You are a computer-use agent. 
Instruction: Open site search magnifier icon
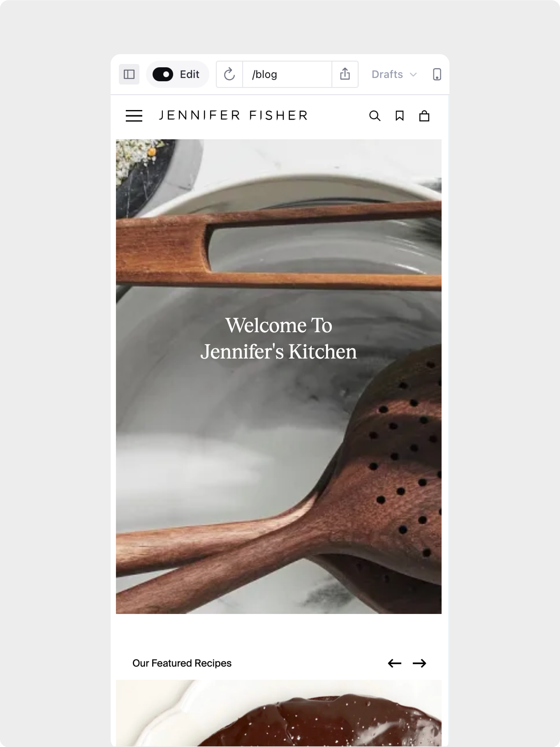pyautogui.click(x=375, y=116)
